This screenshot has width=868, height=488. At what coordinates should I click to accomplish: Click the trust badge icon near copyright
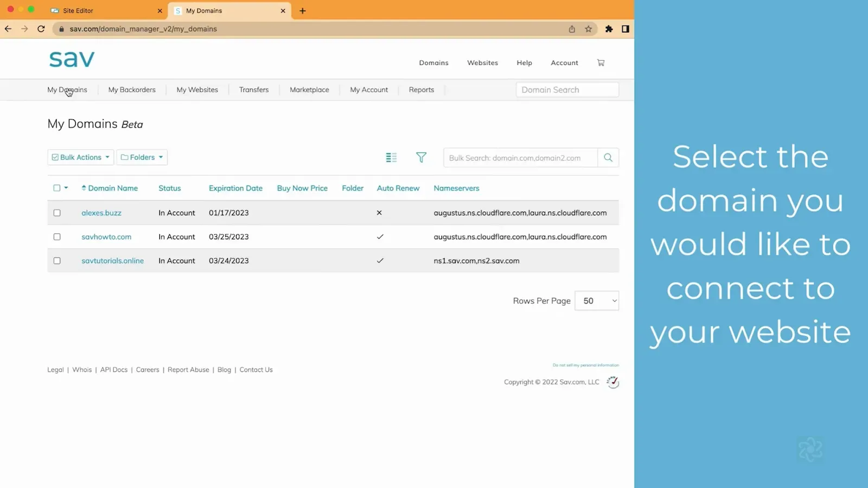[x=612, y=382]
